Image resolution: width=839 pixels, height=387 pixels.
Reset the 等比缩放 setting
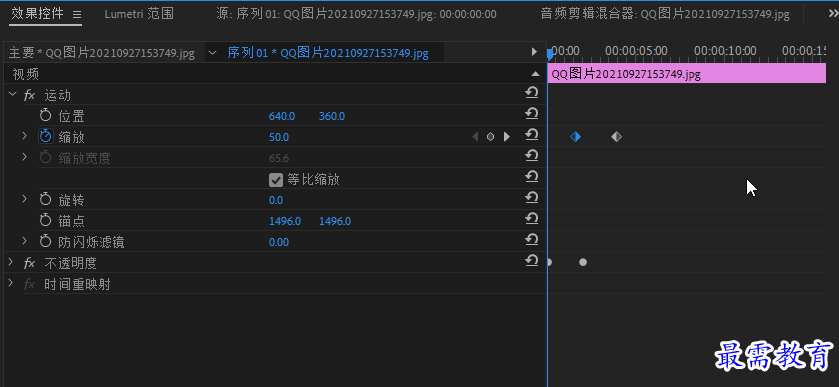(531, 177)
